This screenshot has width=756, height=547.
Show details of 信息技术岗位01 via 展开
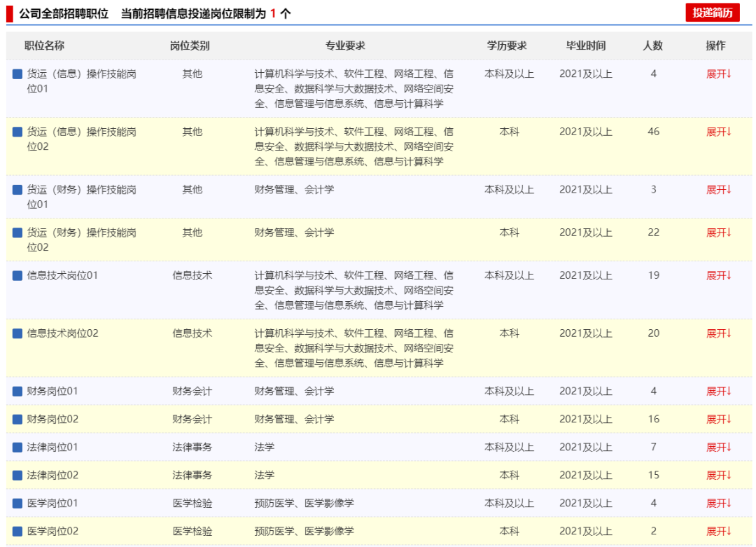coord(718,275)
